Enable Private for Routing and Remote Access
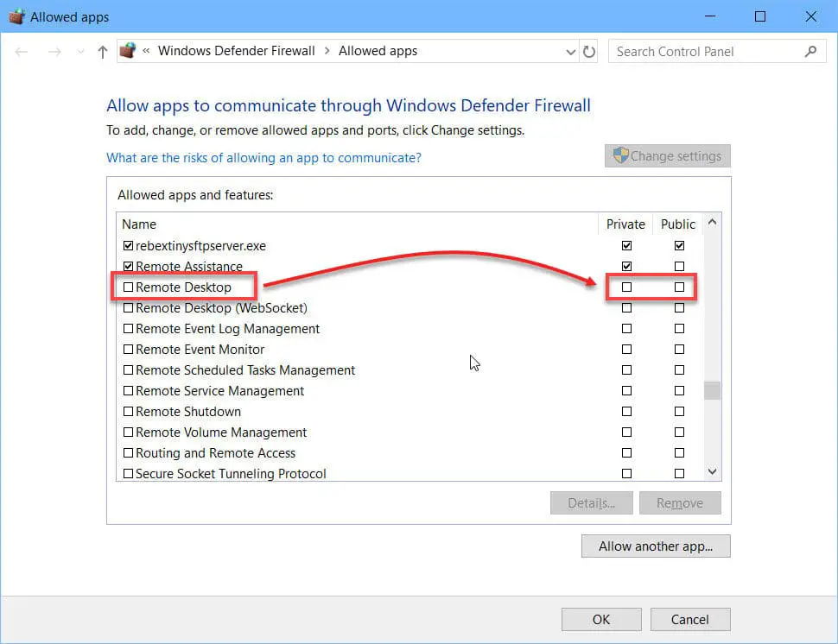838x644 pixels. tap(626, 453)
